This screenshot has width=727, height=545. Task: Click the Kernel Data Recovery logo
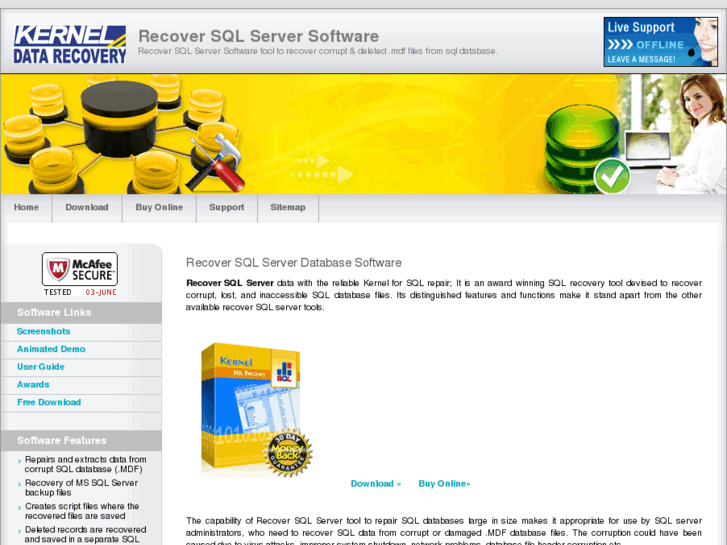coord(70,45)
